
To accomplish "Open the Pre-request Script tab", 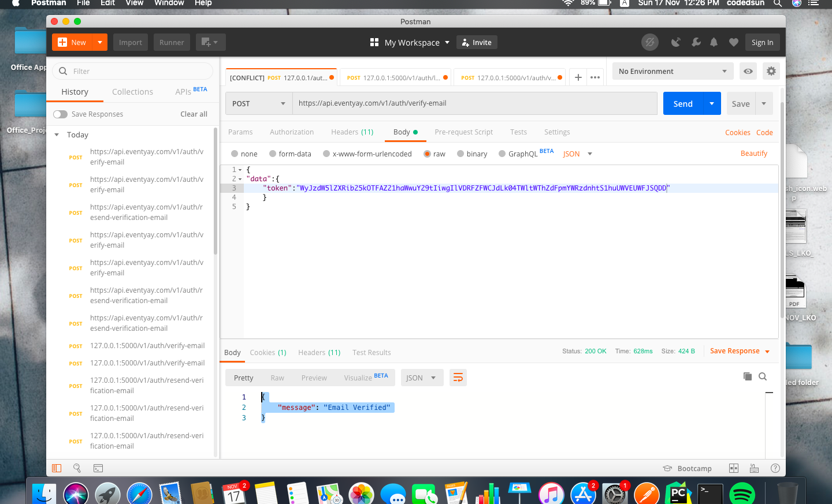I will tap(464, 132).
